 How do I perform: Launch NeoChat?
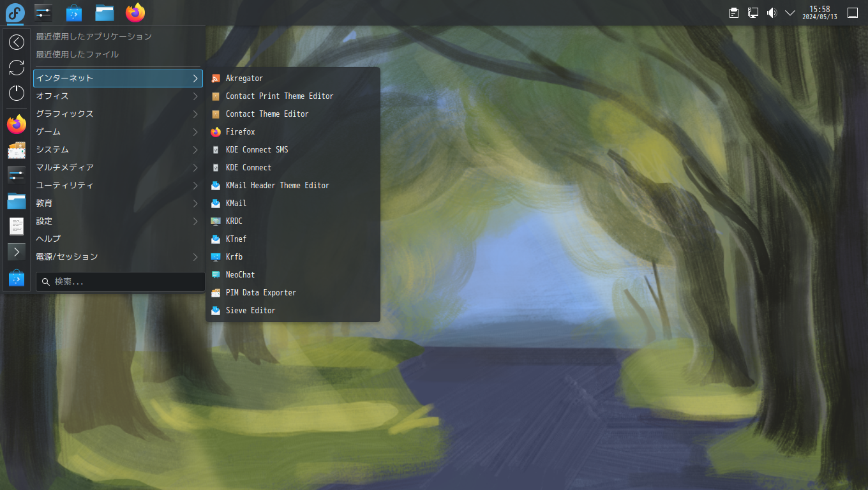tap(292, 275)
